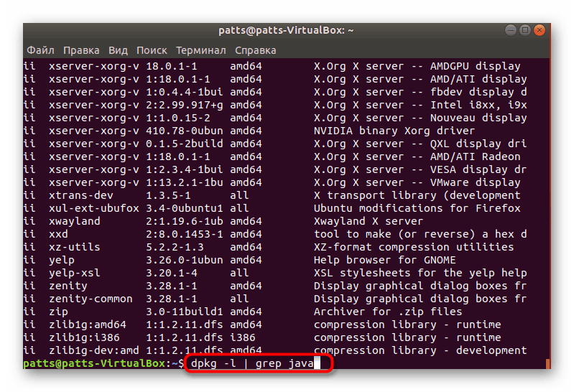Click the version '3.20.1-4'
The image size is (574, 392).
pyautogui.click(x=171, y=273)
